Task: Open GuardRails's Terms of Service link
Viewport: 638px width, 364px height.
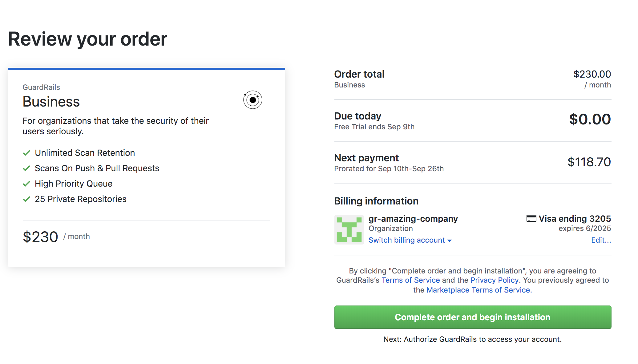Action: (410, 280)
